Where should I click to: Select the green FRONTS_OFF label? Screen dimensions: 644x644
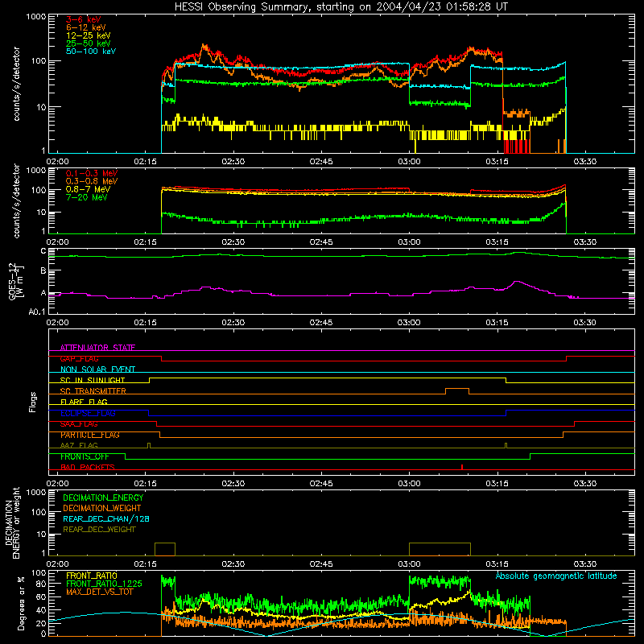coord(85,456)
